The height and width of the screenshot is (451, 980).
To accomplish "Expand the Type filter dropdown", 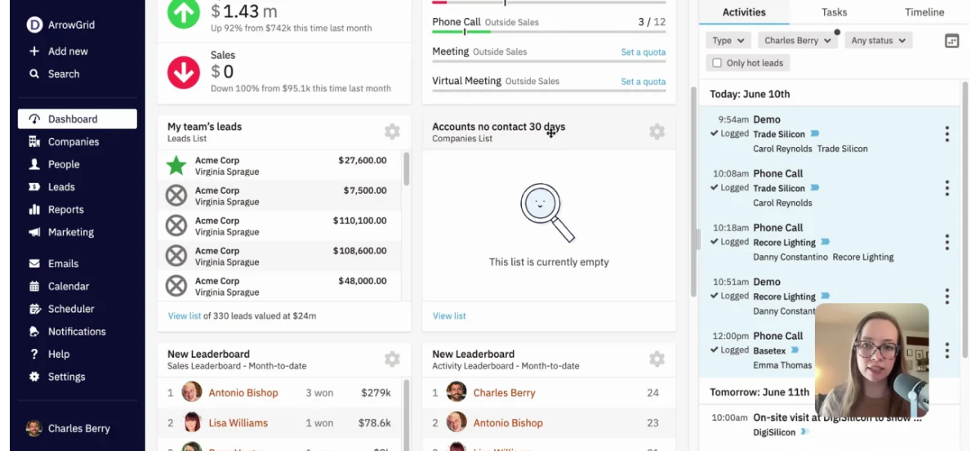I will (728, 40).
